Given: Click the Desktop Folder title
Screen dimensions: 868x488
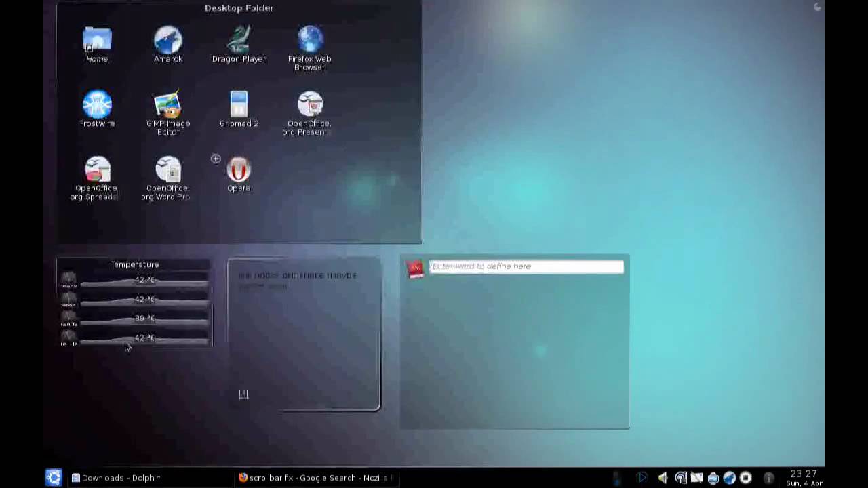Looking at the screenshot, I should [239, 8].
